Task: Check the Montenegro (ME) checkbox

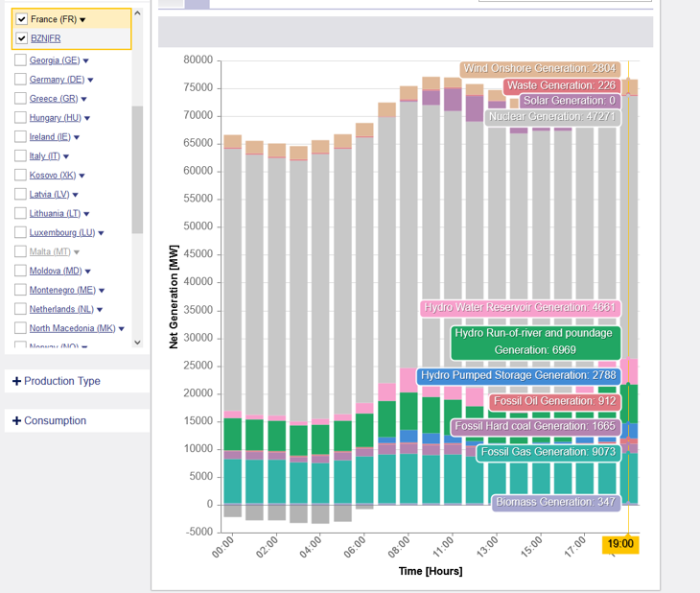Action: click(x=20, y=290)
